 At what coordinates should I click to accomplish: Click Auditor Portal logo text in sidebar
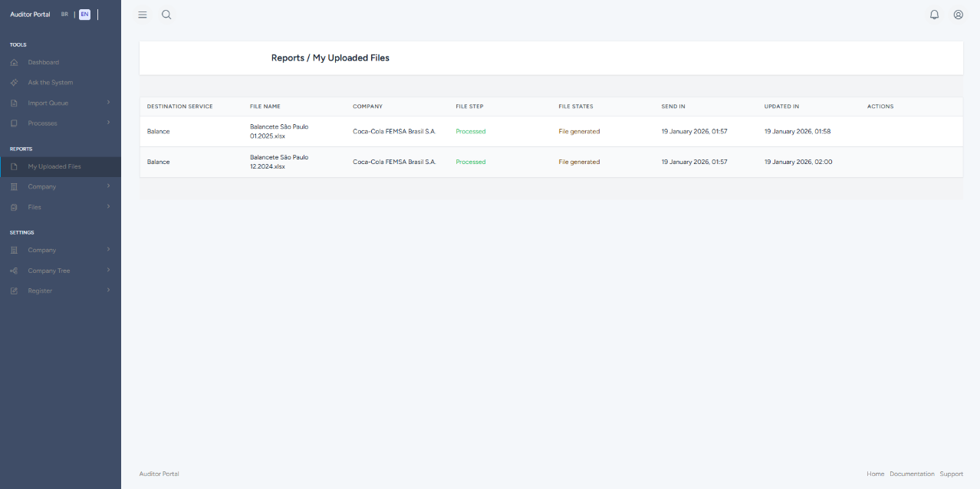pyautogui.click(x=30, y=15)
